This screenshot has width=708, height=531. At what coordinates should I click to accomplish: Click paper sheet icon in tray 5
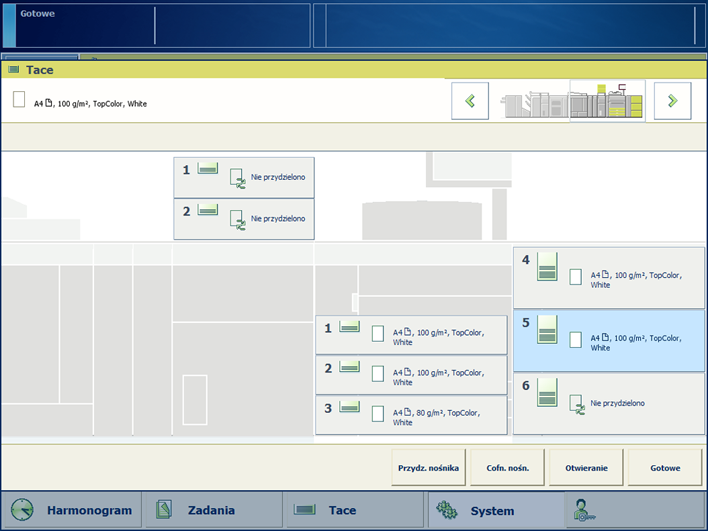pos(575,340)
